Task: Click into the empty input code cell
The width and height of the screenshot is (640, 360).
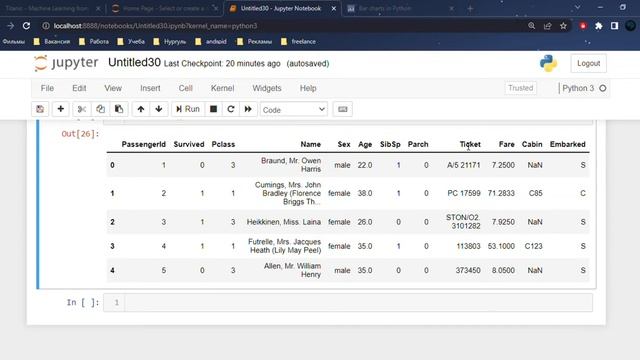Action: click(358, 302)
